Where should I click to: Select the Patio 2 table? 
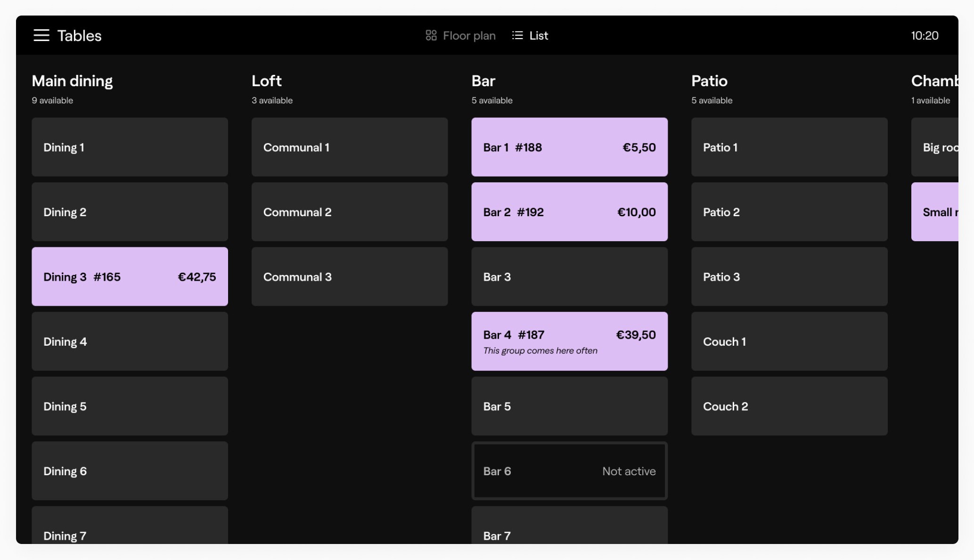coord(789,212)
